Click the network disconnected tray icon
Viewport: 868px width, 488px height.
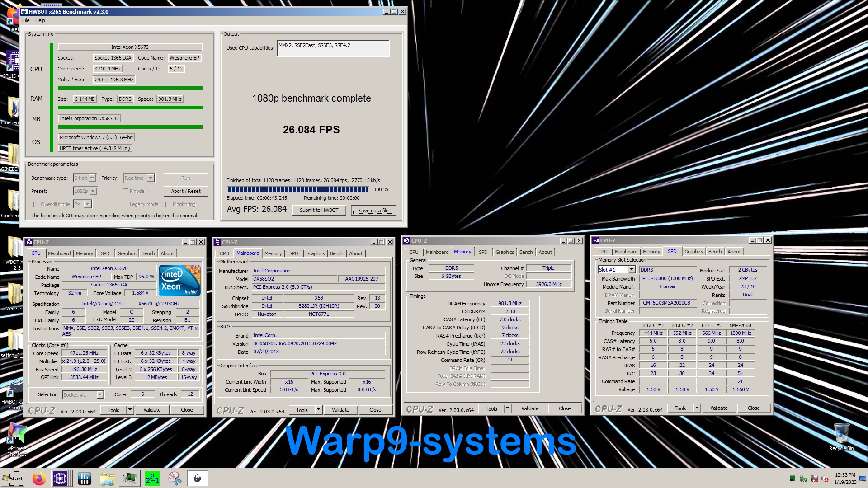pyautogui.click(x=814, y=479)
